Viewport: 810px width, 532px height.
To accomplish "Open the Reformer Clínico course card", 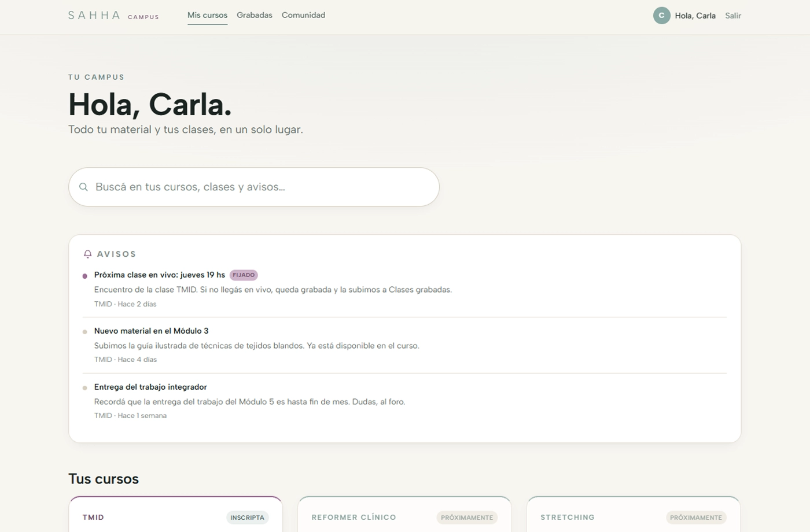I will tap(404, 515).
